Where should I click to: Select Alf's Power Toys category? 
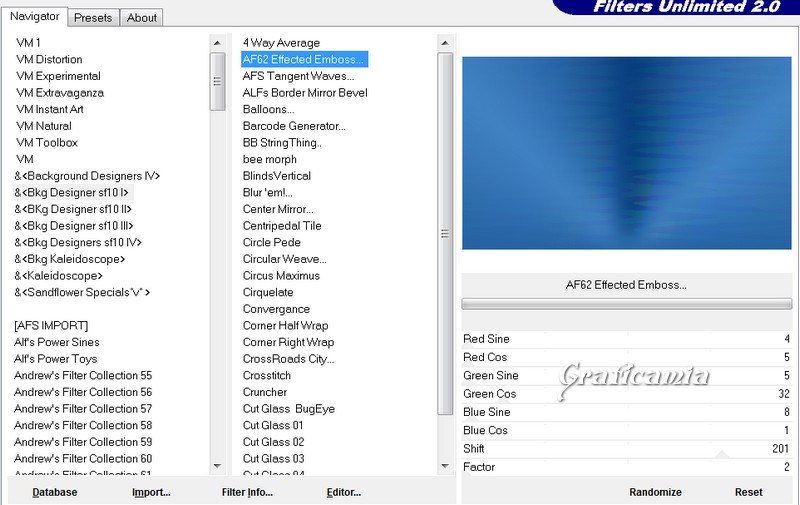55,359
